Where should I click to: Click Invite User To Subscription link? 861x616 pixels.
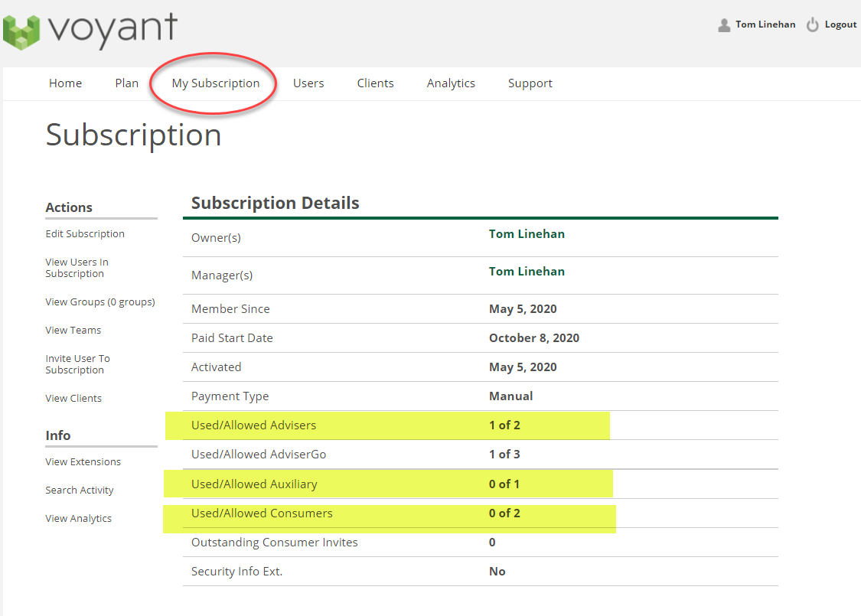(x=77, y=364)
